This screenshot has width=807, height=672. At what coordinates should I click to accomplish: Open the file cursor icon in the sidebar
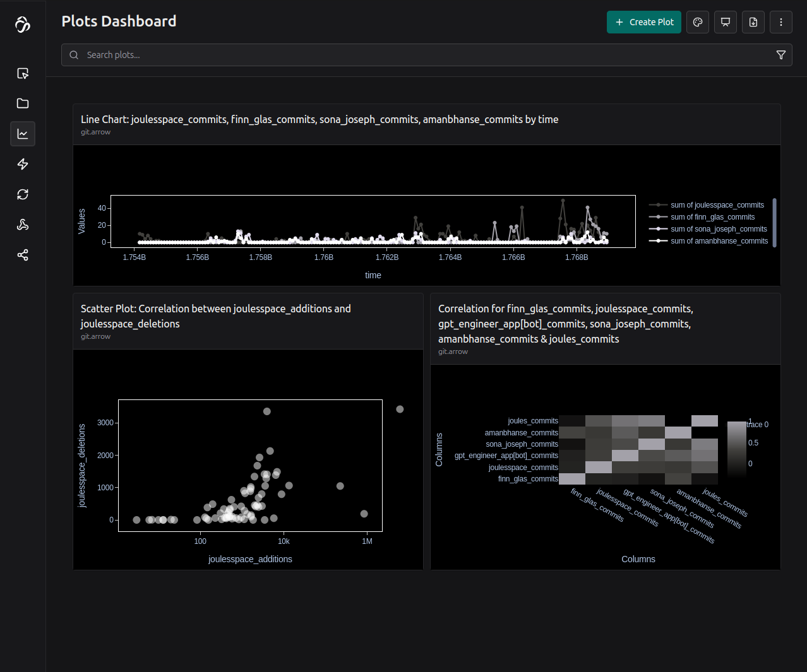23,73
